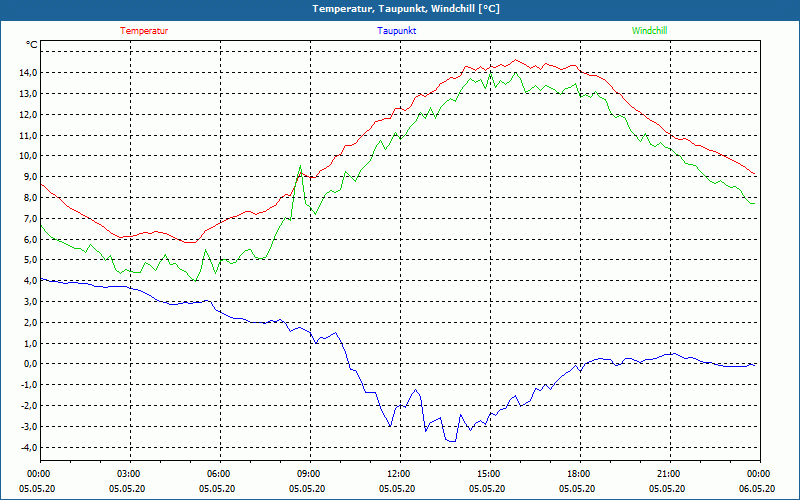Click the 9,0 y-axis value
800x500 pixels.
pyautogui.click(x=31, y=177)
